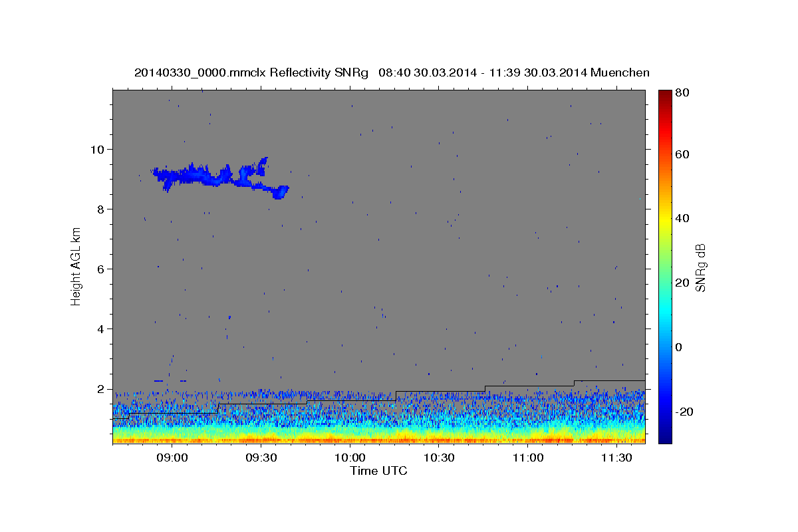The height and width of the screenshot is (532, 798).
Task: Click the colorbar value 60
Action: (x=683, y=154)
